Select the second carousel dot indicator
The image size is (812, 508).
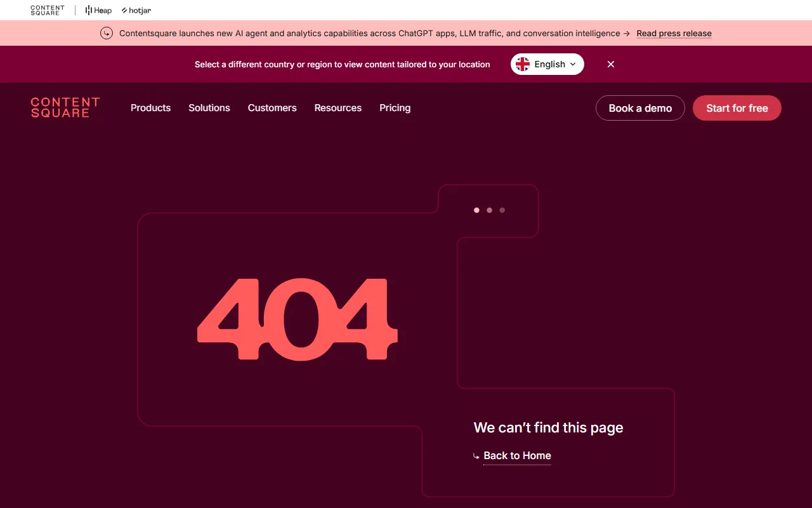(489, 210)
